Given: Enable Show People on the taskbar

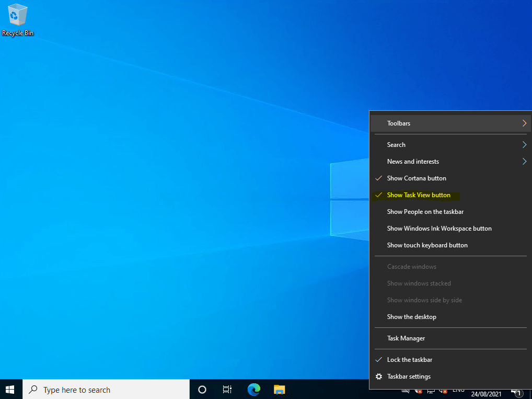Looking at the screenshot, I should (450, 212).
